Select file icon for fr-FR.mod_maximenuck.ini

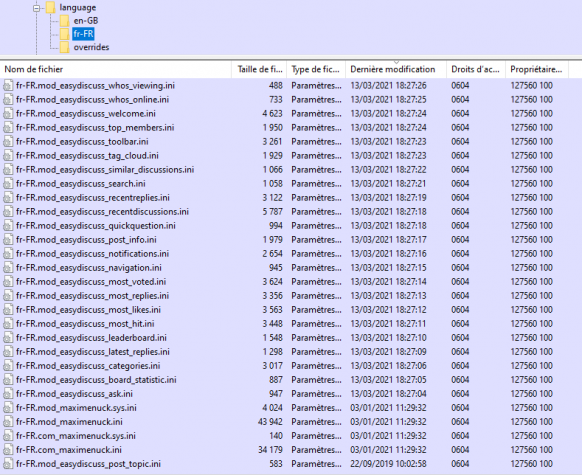(x=8, y=422)
